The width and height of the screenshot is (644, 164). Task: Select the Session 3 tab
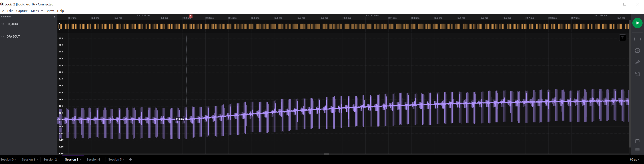pyautogui.click(x=72, y=159)
